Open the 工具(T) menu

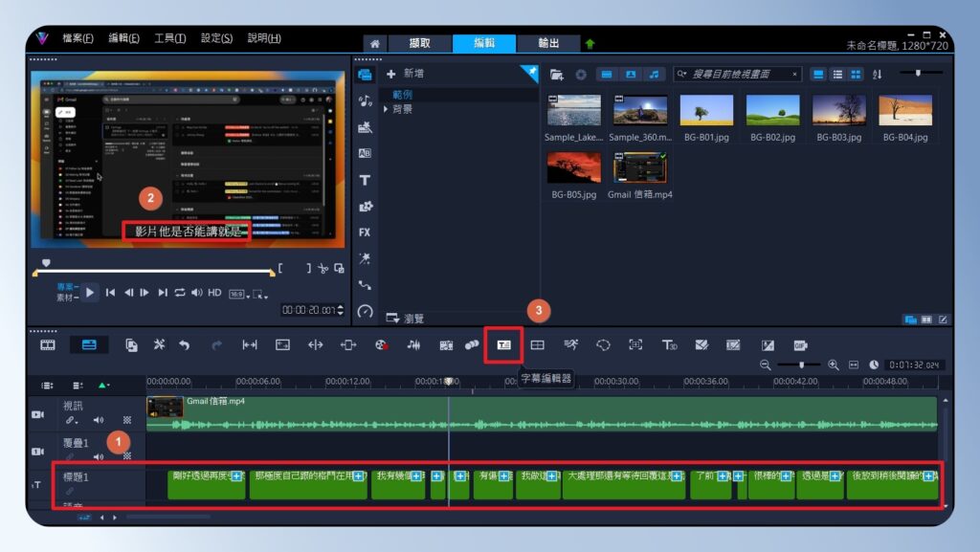pyautogui.click(x=170, y=38)
